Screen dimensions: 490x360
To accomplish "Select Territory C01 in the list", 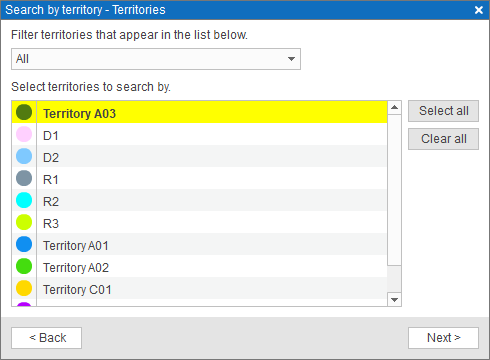I will (x=199, y=288).
